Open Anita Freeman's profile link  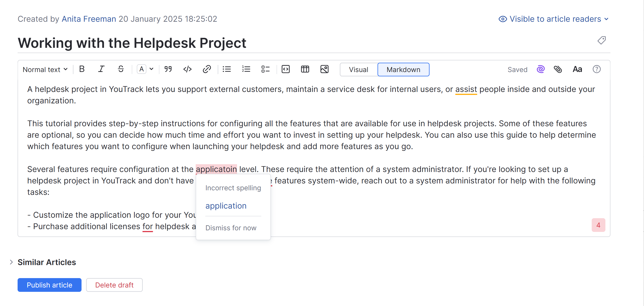point(89,19)
